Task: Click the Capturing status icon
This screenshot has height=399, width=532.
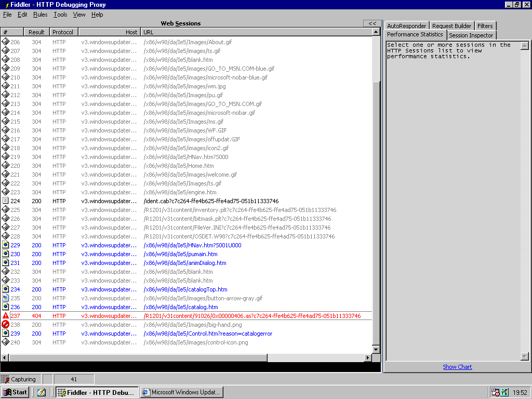Action: tap(5, 379)
